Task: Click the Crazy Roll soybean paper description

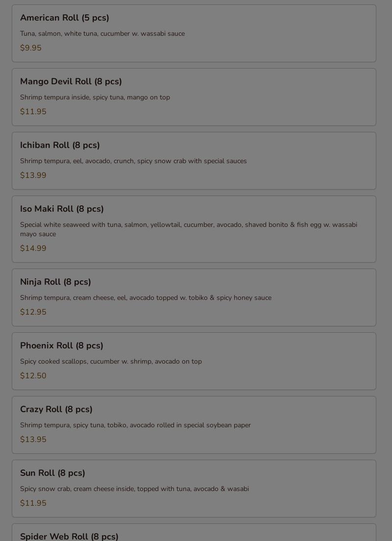Action: point(135,425)
